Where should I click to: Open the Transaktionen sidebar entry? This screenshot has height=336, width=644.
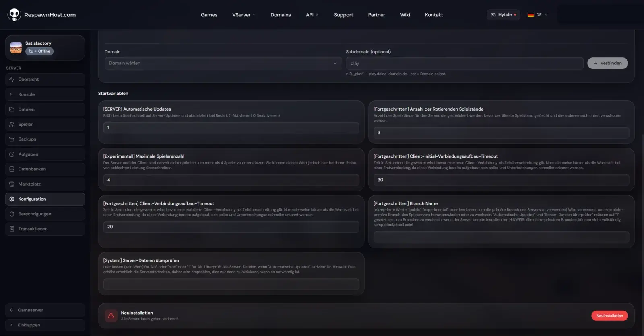45,229
